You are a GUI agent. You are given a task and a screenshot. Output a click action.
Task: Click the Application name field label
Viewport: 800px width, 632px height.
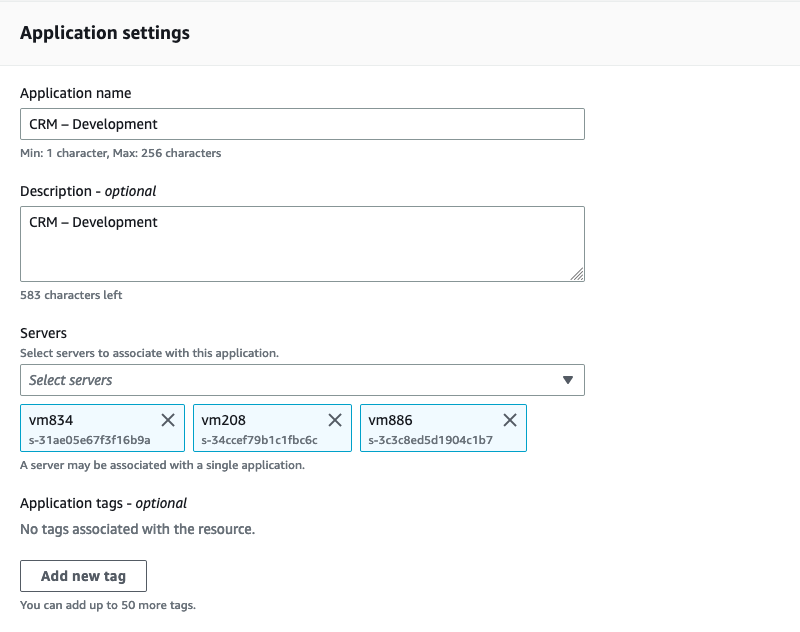click(76, 93)
